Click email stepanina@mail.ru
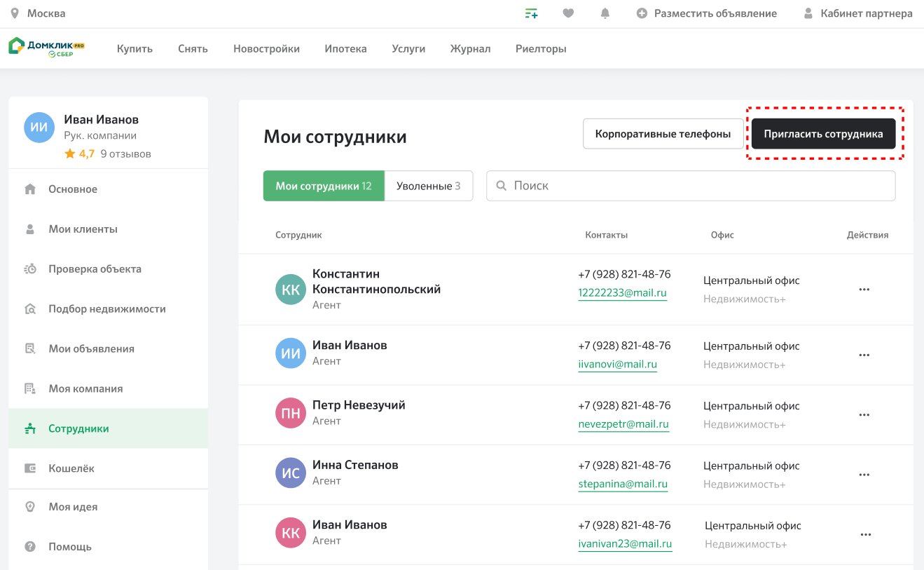The height and width of the screenshot is (570, 924). point(623,484)
